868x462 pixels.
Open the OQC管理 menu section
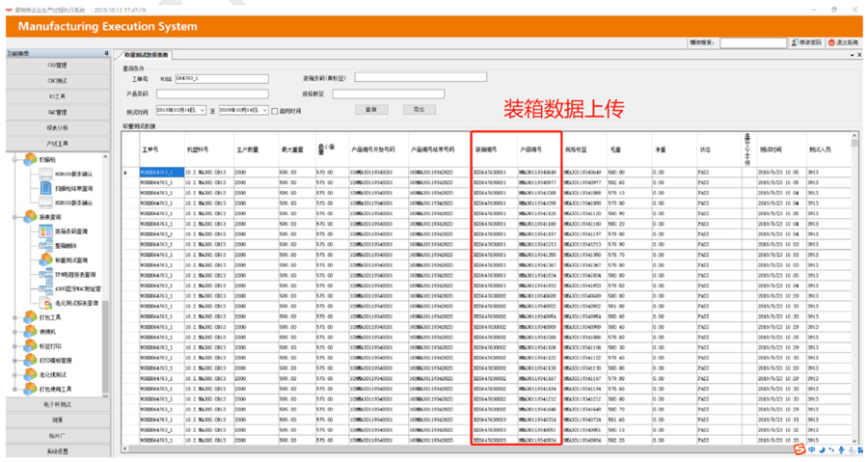pos(58,112)
